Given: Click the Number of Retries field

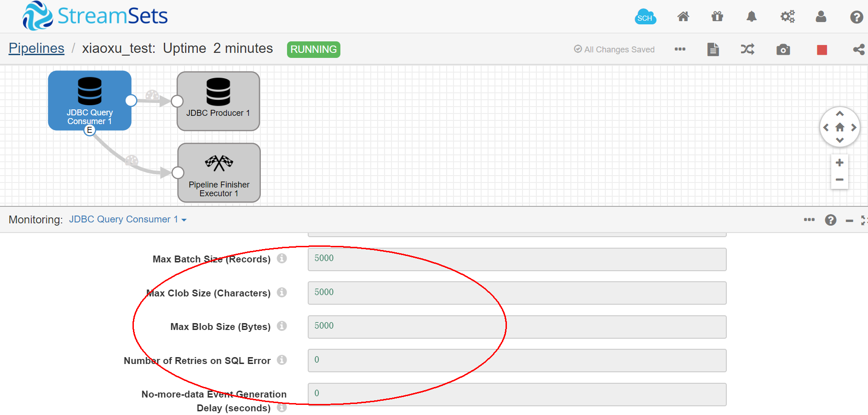Looking at the screenshot, I should click(517, 360).
